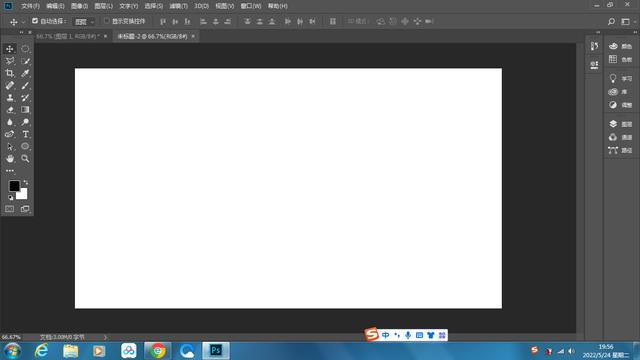Open the 颜色 color panel
The height and width of the screenshot is (360, 640).
point(620,46)
